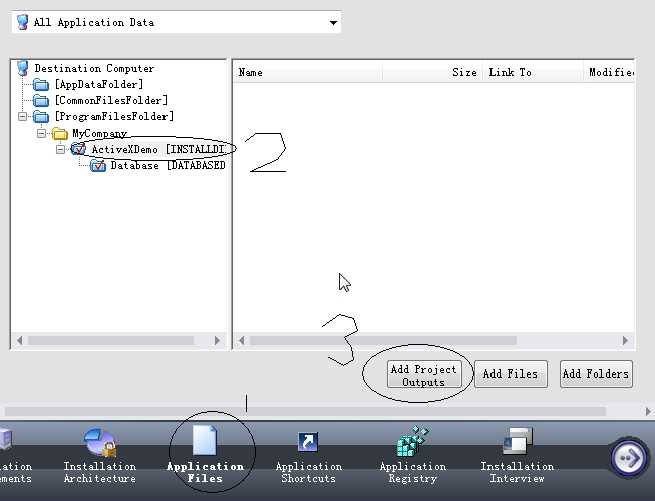This screenshot has width=655, height=501.
Task: Select the MyCompany folder label
Action: (99, 133)
